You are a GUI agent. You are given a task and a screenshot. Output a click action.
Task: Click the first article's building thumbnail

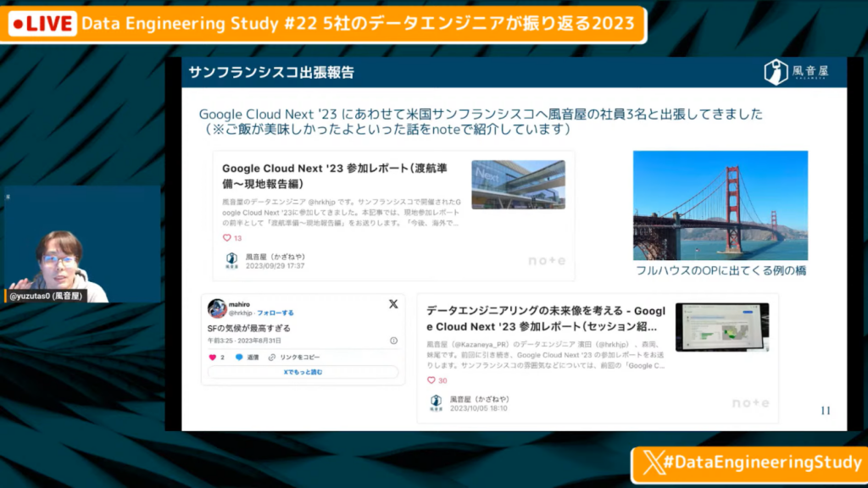coord(518,184)
